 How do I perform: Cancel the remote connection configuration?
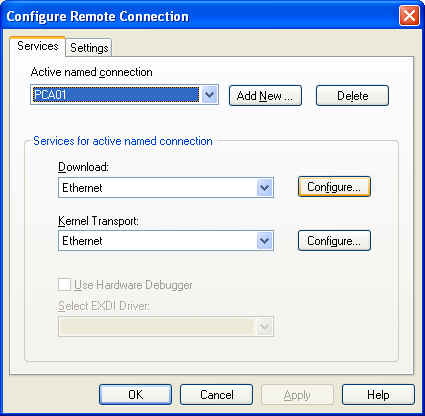click(216, 395)
